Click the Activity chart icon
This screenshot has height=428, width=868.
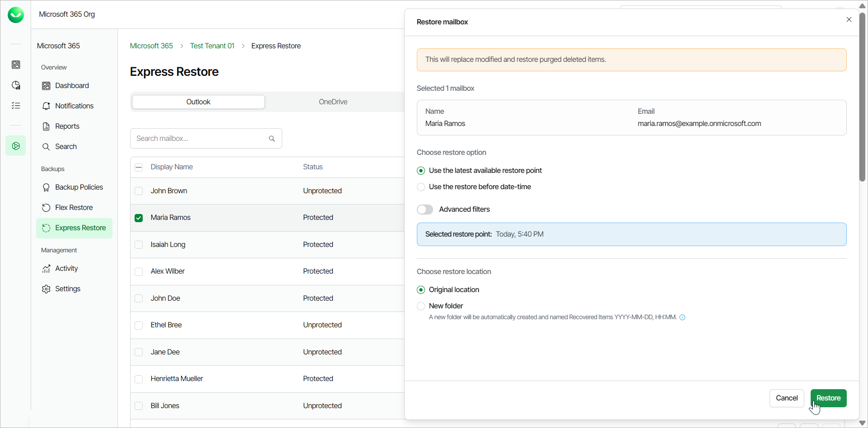point(46,269)
